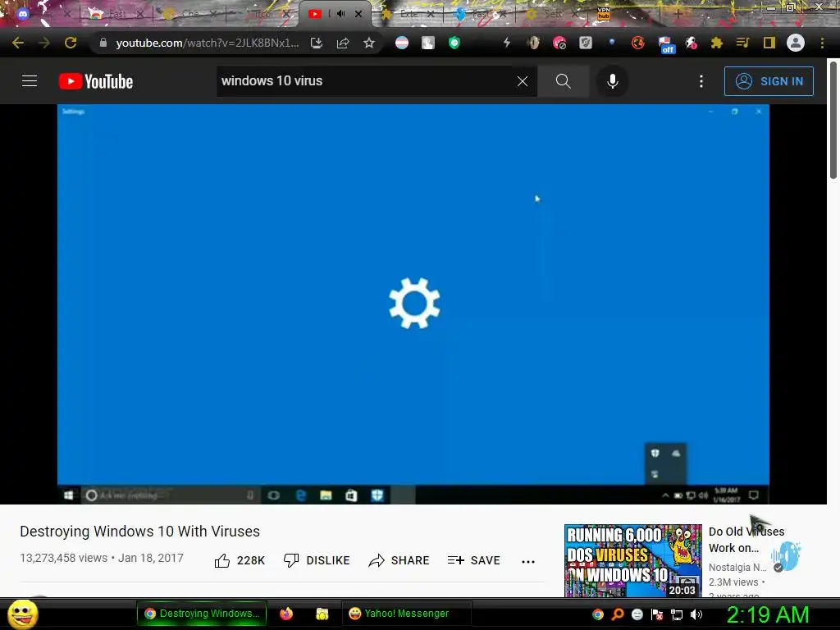This screenshot has width=840, height=630.
Task: Open the lightning bolt extension
Action: (x=506, y=43)
